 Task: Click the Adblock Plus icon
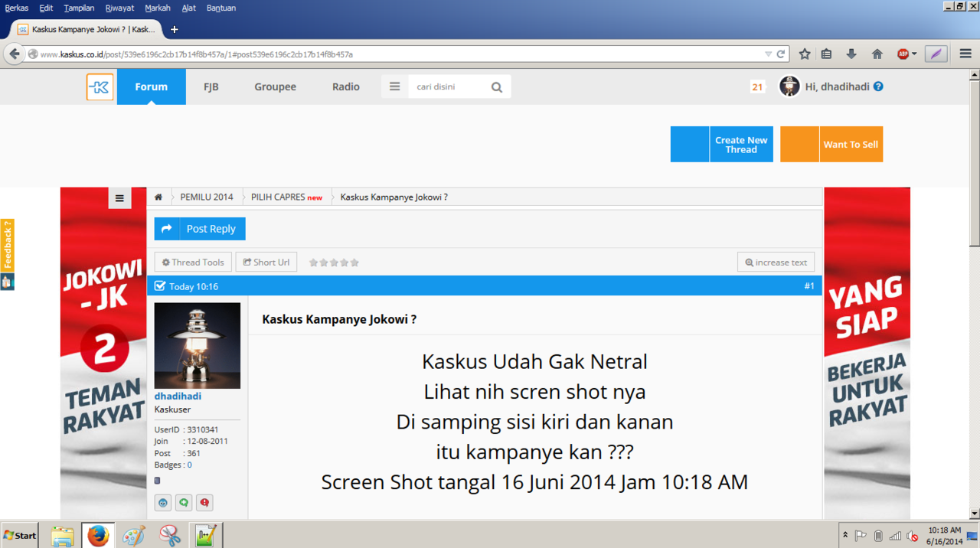coord(903,54)
